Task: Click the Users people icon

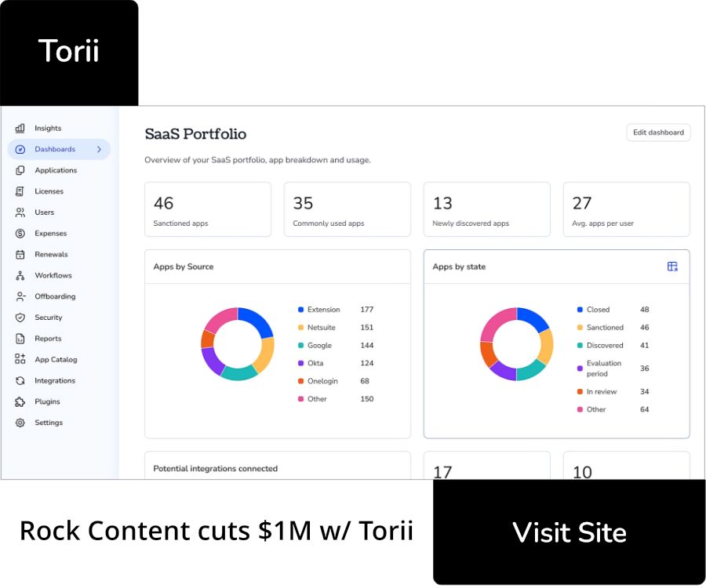Action: 20,212
